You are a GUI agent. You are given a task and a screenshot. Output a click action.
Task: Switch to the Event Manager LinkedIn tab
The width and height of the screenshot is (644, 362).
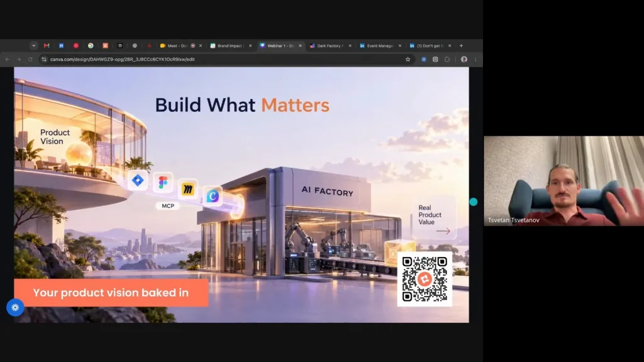point(379,45)
